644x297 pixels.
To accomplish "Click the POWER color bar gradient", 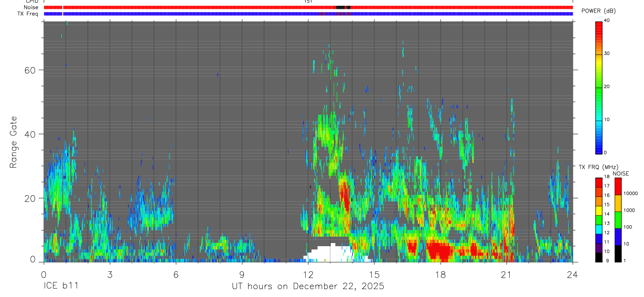I will pos(599,87).
